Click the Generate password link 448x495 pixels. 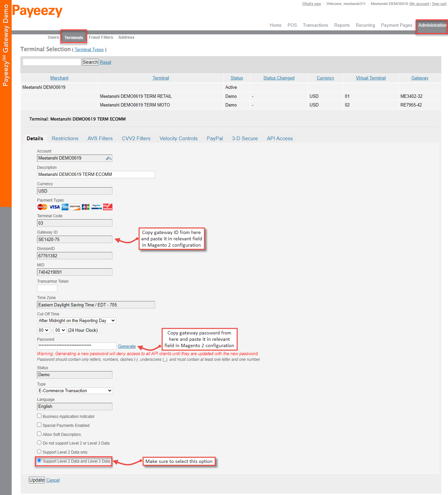point(127,346)
